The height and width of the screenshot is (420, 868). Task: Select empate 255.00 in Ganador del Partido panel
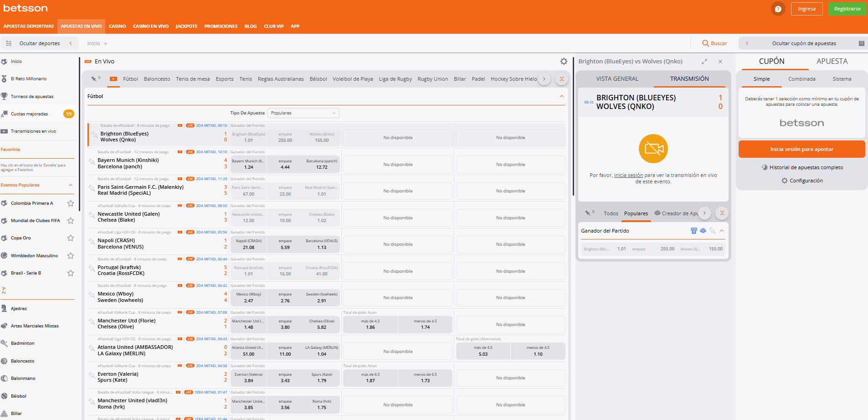(654, 249)
